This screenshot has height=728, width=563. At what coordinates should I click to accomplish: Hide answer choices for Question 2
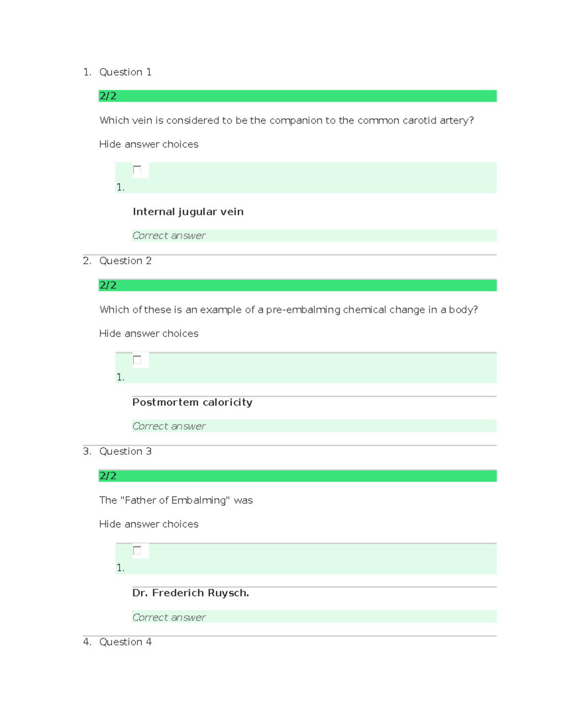coord(149,334)
